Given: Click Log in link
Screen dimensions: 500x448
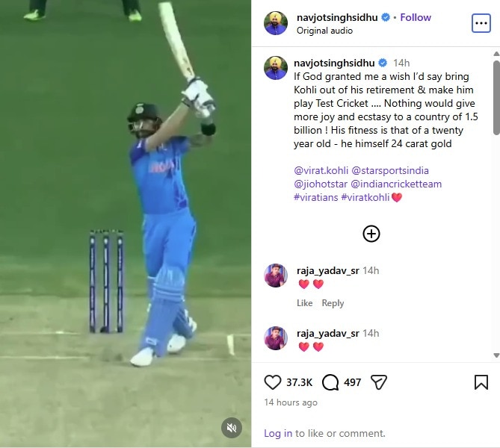Looking at the screenshot, I should pos(278,433).
